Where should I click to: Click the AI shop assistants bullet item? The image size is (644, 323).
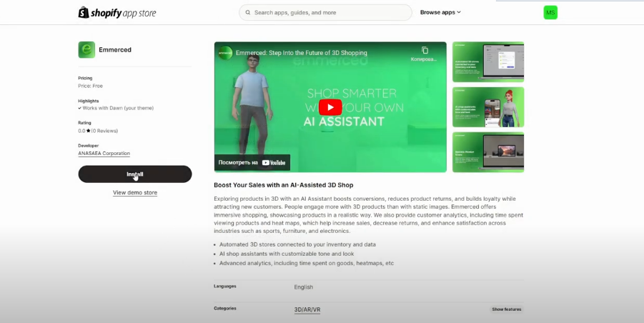287,254
